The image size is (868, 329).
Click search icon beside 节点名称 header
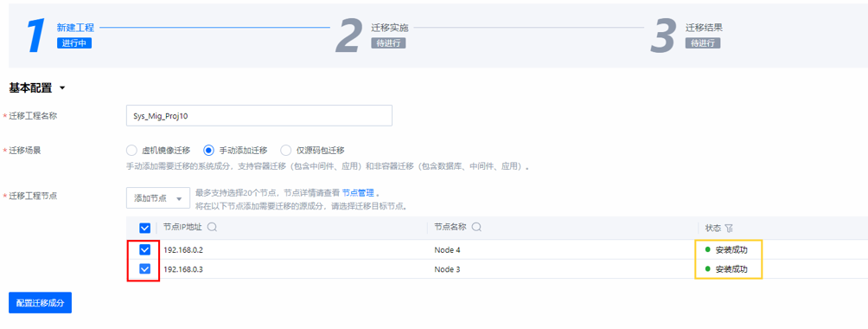click(476, 228)
